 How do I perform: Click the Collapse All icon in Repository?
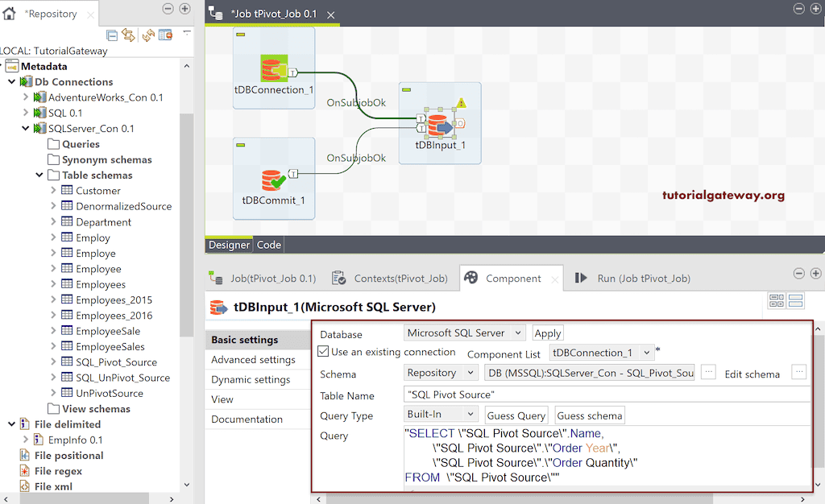tap(113, 35)
